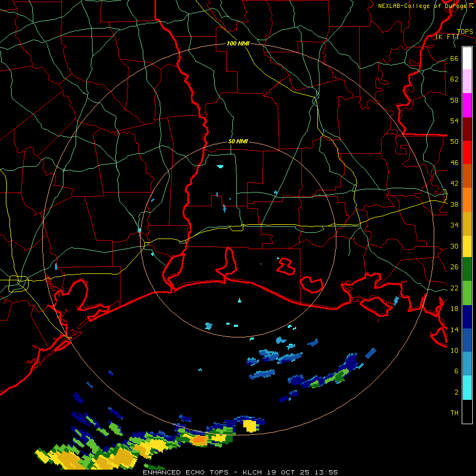Click the light blue legend swatch

pyautogui.click(x=467, y=363)
